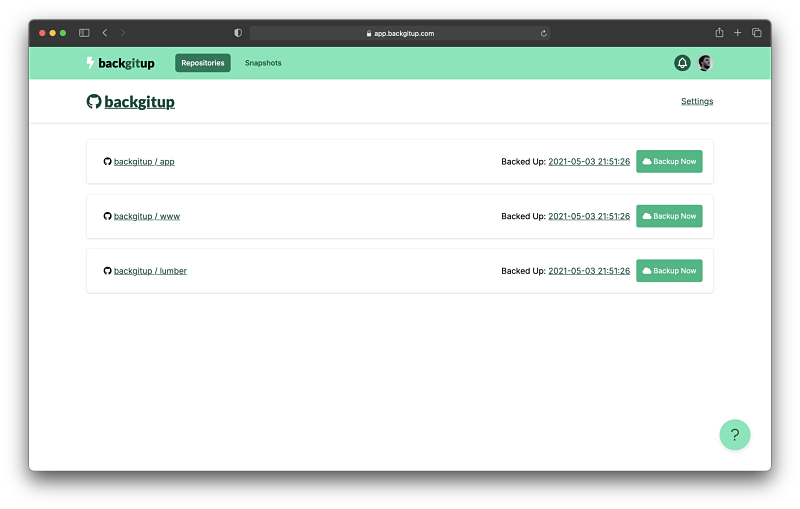Viewport: 800px width, 509px height.
Task: Switch to the Snapshots tab
Action: coord(263,63)
